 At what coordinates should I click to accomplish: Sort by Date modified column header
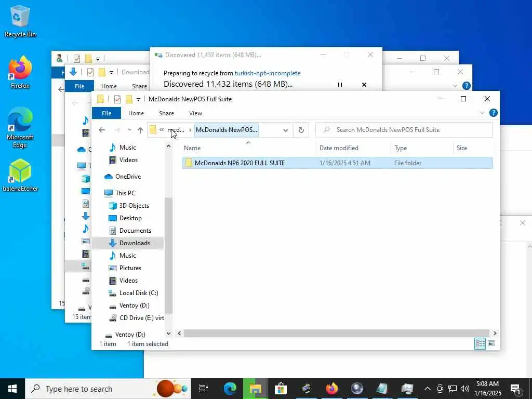(339, 148)
